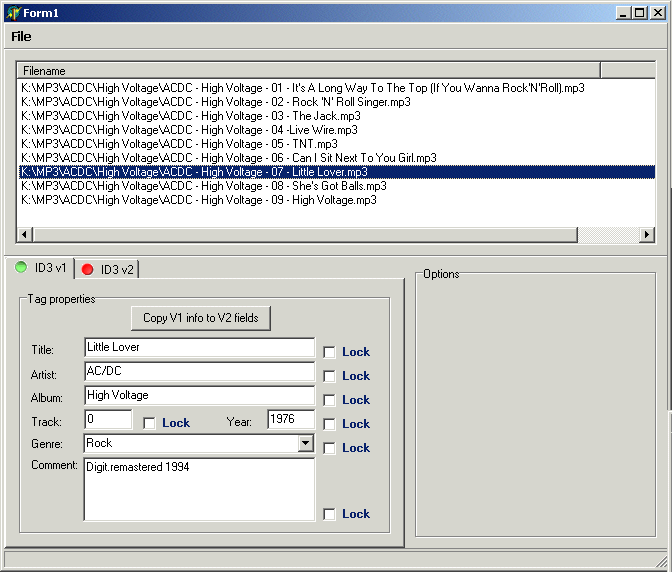Click the file list scroll left arrow

tap(24, 234)
